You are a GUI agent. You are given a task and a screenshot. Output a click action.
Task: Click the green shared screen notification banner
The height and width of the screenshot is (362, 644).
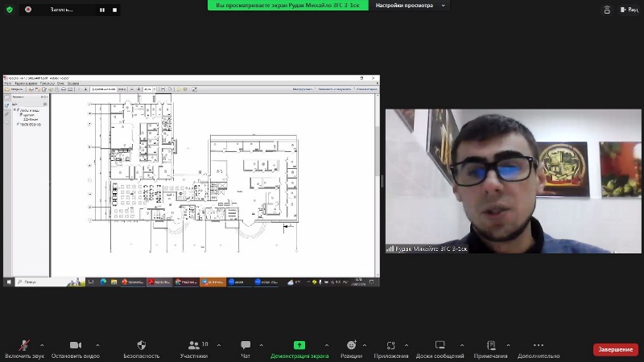(x=288, y=6)
